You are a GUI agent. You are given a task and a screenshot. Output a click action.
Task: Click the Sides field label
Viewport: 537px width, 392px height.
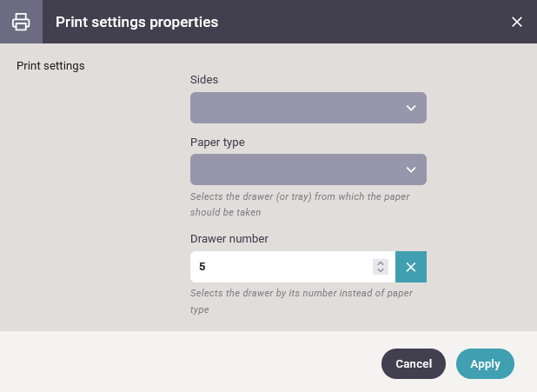(x=204, y=79)
